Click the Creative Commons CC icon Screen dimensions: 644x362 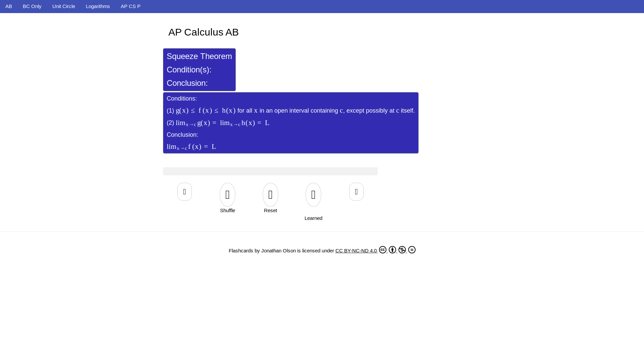pos(383,250)
